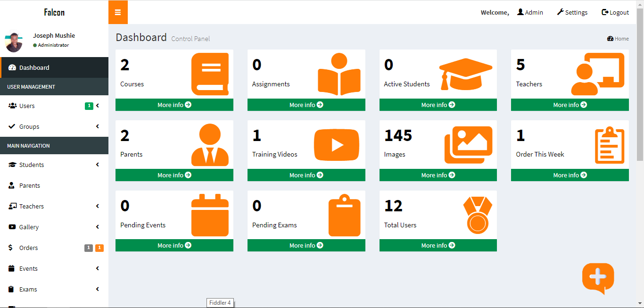Click the Training Videos play icon
The height and width of the screenshot is (308, 644).
336,145
